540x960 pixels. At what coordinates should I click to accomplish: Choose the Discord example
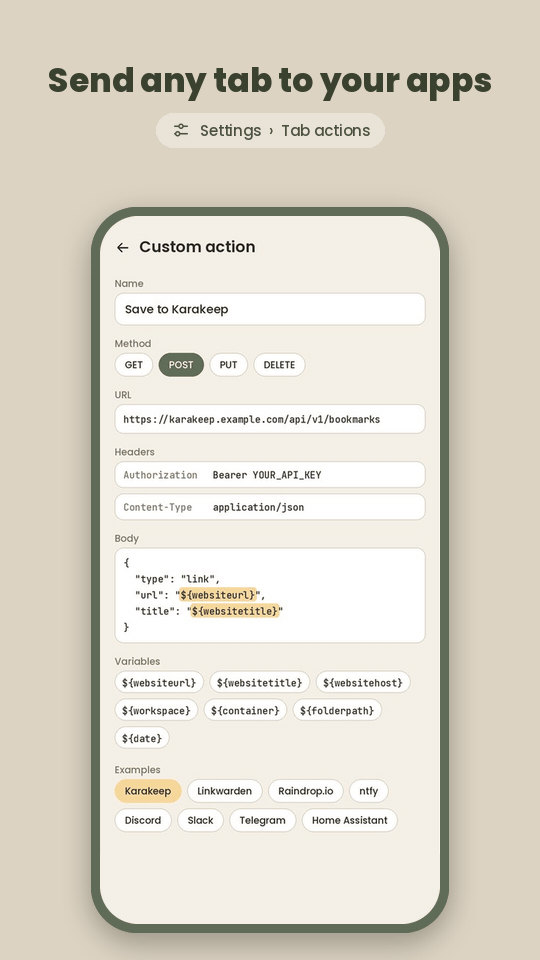tap(143, 820)
